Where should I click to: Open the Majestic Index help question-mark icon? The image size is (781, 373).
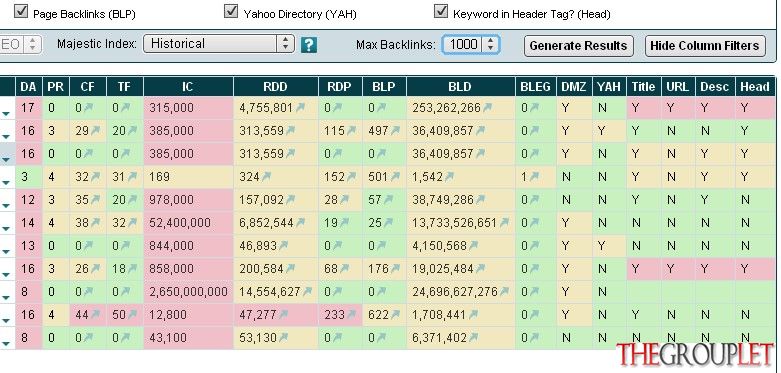309,45
